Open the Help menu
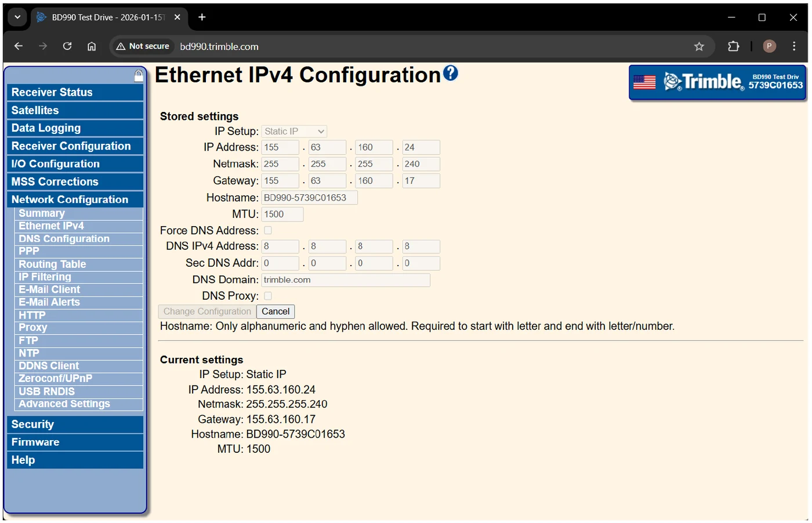 point(75,460)
